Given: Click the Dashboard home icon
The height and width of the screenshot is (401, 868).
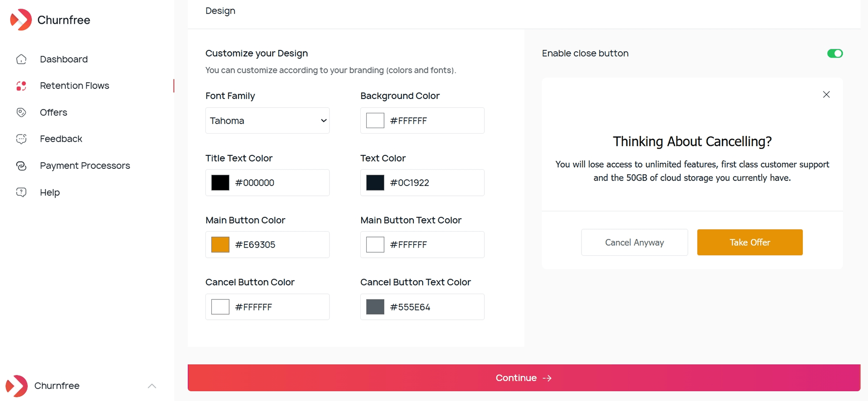Looking at the screenshot, I should click(21, 59).
